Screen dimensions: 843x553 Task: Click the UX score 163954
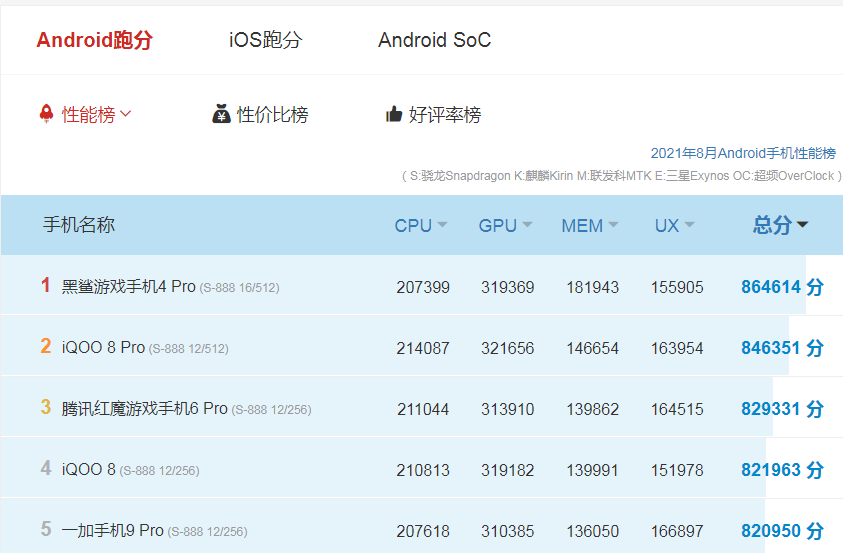tap(677, 348)
